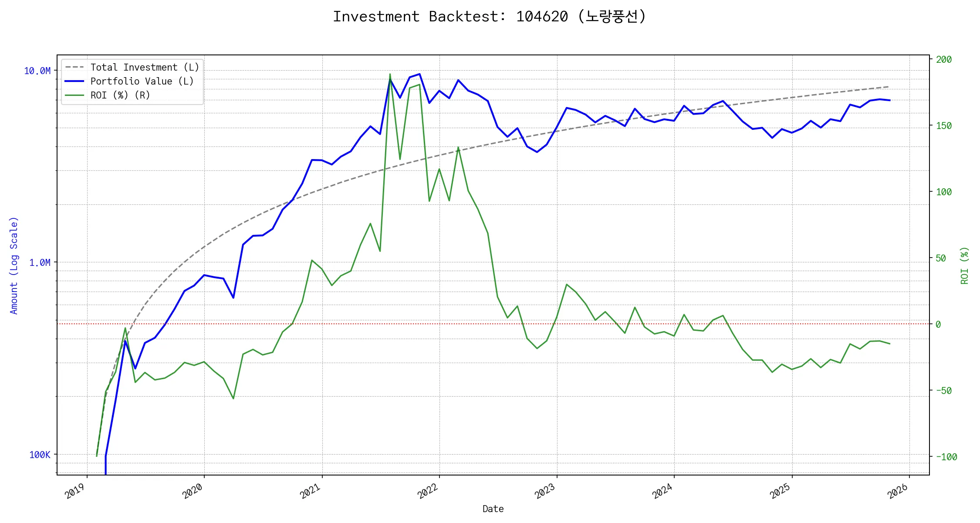
Task: Click the dashed gray legend line sample
Action: pos(74,67)
